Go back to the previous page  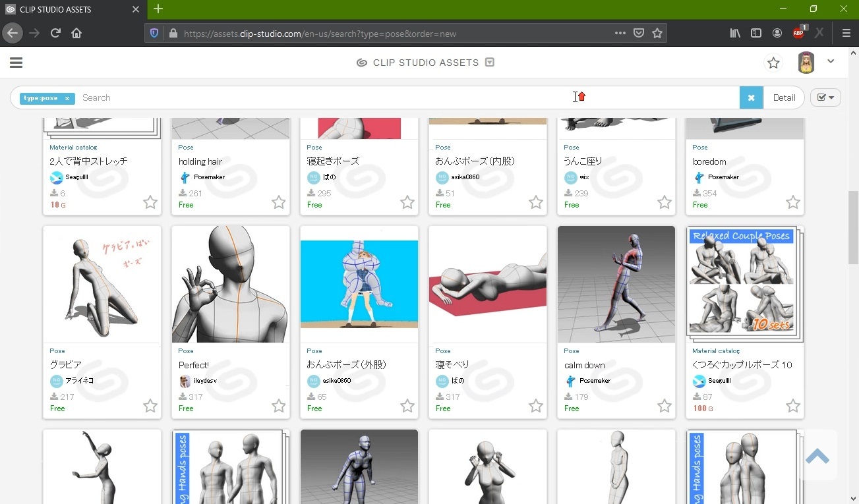13,33
